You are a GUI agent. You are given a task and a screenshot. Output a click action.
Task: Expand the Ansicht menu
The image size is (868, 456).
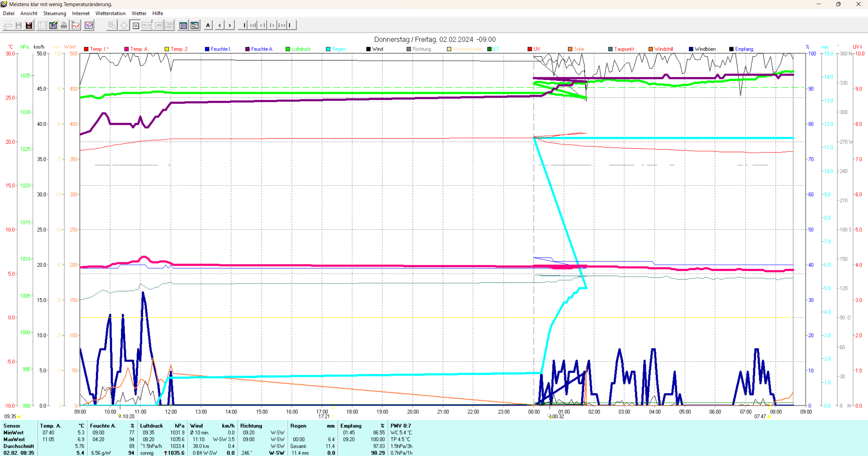pyautogui.click(x=29, y=13)
